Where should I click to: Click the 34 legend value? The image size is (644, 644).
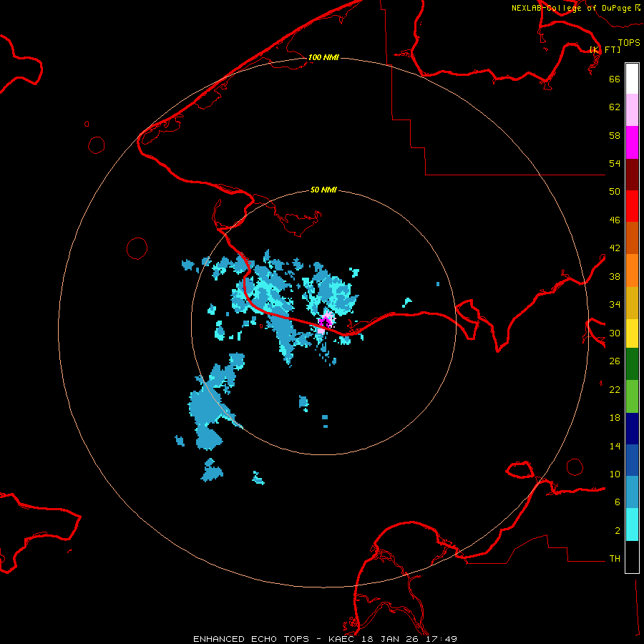click(615, 305)
